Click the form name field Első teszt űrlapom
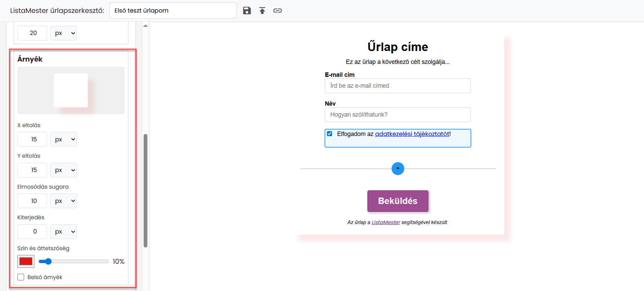The height and width of the screenshot is (291, 644). coord(173,11)
